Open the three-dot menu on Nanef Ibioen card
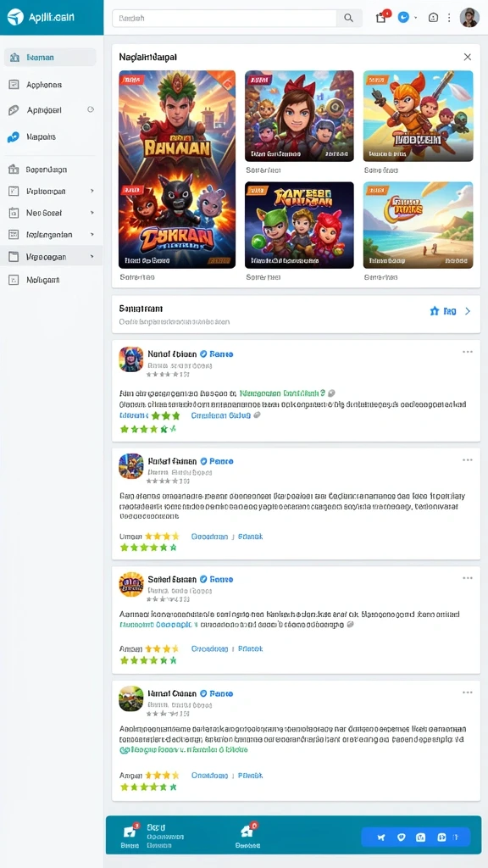488x868 pixels. (468, 352)
